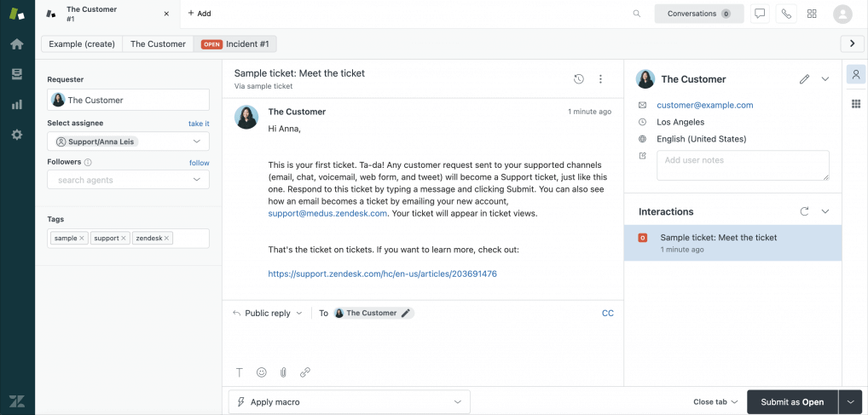This screenshot has height=415, width=868.
Task: Open the Home dashboard icon in sidebar
Action: 16,44
